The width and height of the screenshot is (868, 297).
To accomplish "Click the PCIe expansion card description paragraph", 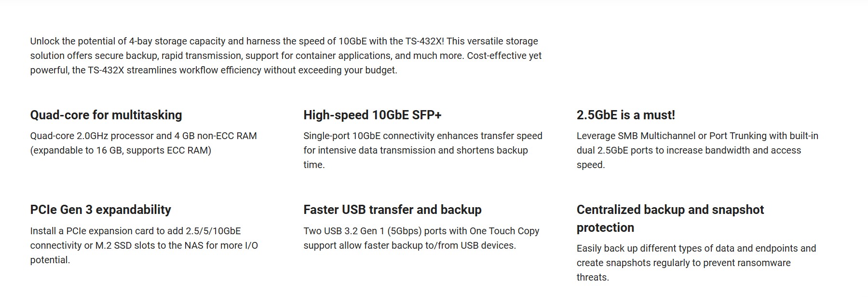I will click(x=144, y=245).
